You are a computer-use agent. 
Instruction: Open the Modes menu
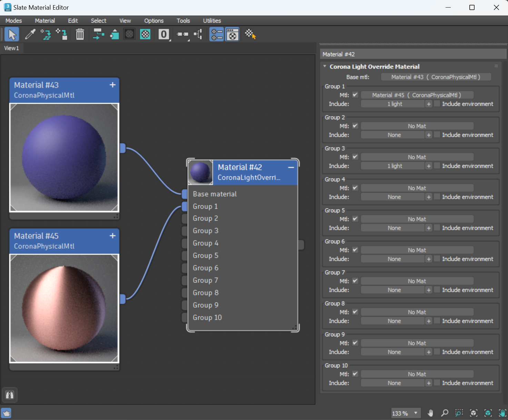13,21
